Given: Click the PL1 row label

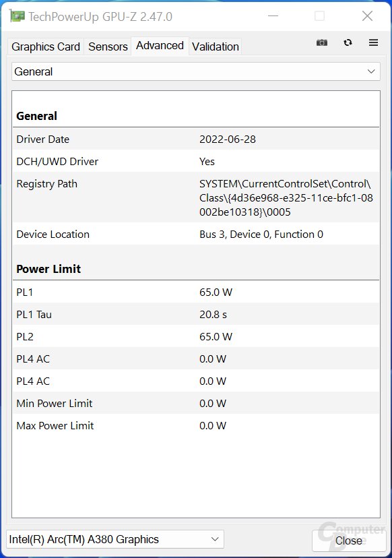Looking at the screenshot, I should [x=24, y=292].
